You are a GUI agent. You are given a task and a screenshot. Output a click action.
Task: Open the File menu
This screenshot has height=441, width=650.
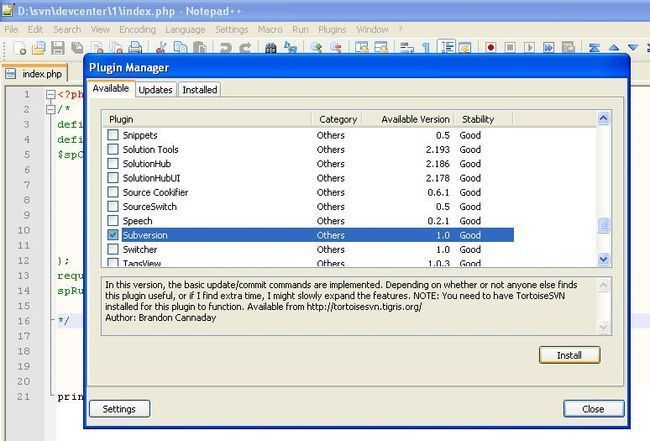11,29
